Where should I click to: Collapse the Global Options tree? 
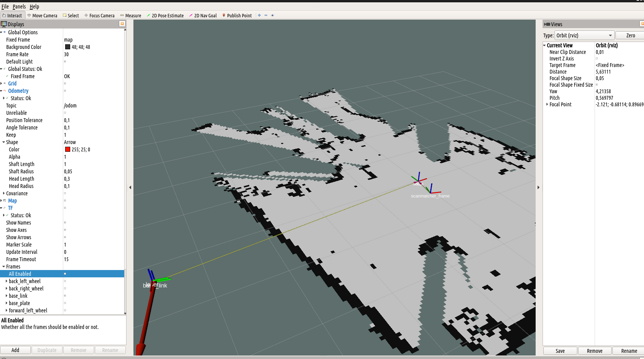2,32
